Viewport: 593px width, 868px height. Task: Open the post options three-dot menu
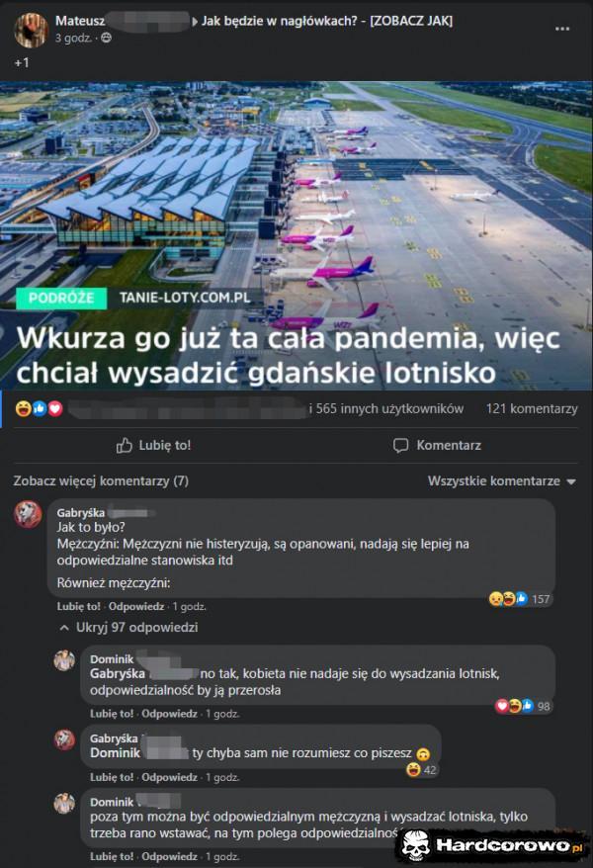click(562, 29)
